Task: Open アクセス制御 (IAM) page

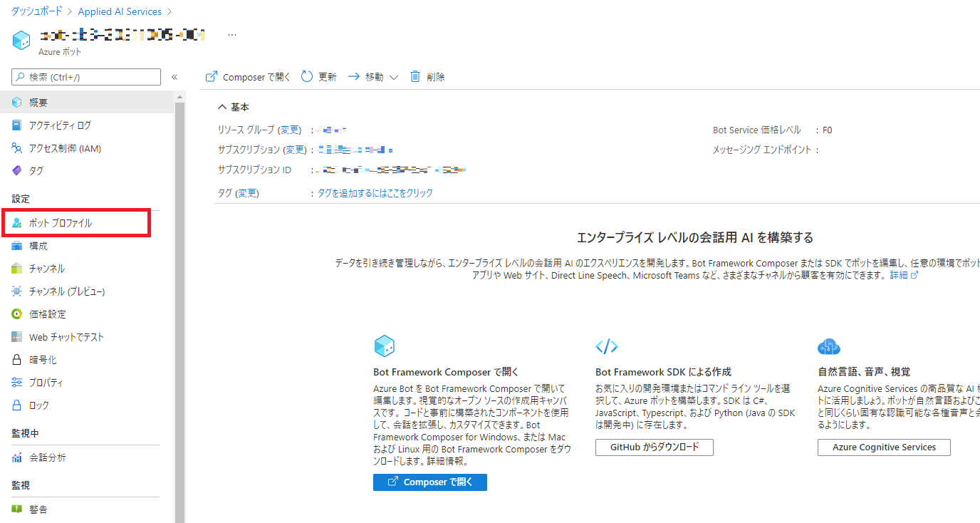Action: click(65, 148)
